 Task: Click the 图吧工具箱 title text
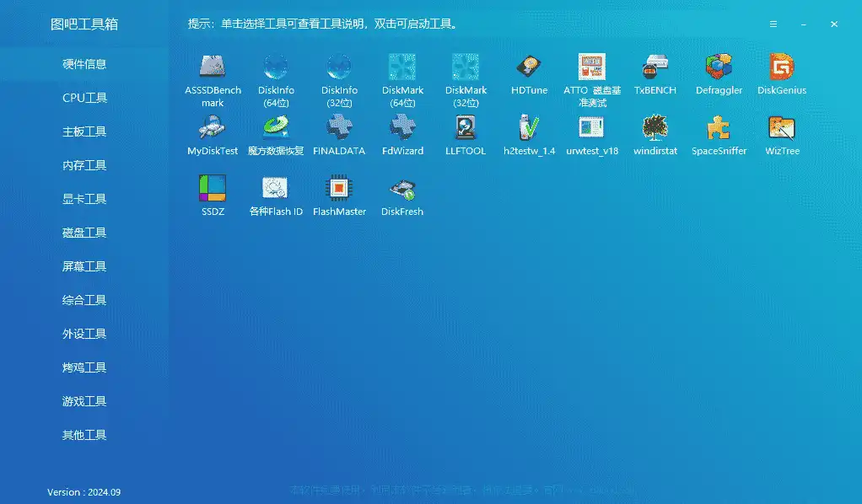(84, 24)
